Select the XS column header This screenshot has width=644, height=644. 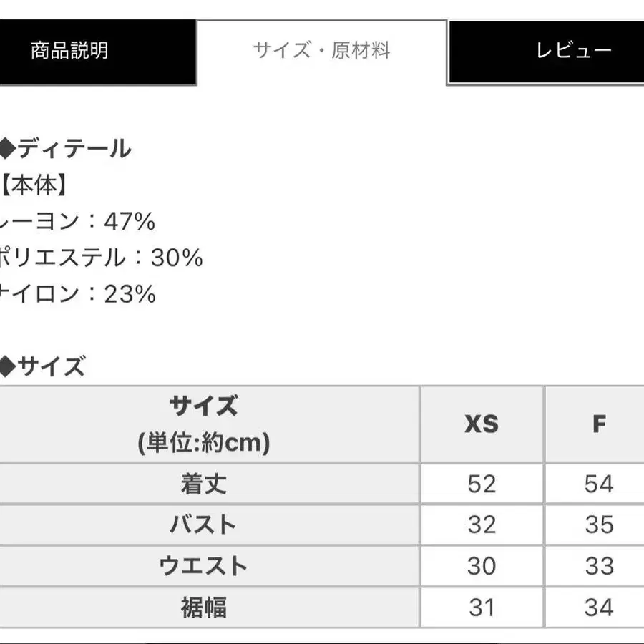point(482,424)
